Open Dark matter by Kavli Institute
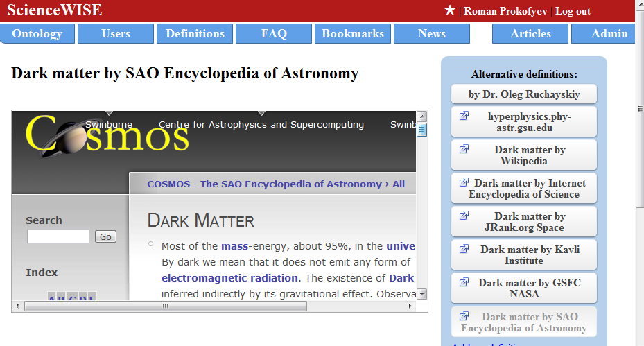The height and width of the screenshot is (346, 644). coord(524,254)
